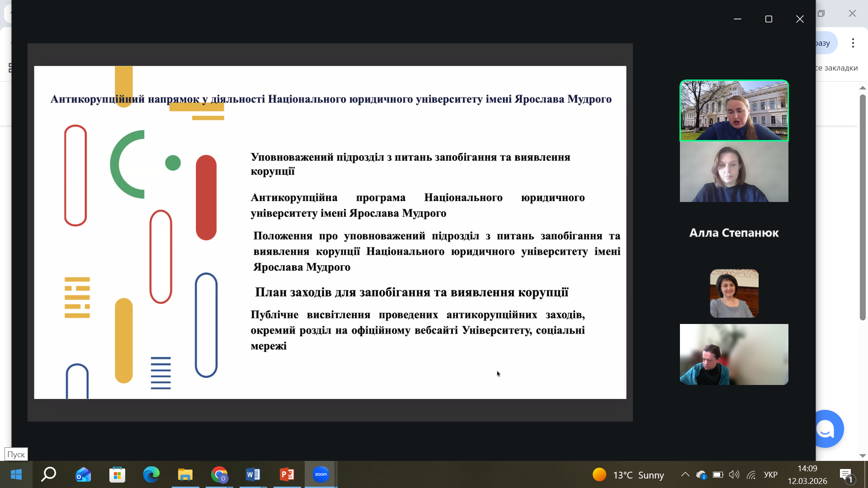Open Outlook from the taskbar
This screenshot has height=488, width=868.
(x=83, y=474)
